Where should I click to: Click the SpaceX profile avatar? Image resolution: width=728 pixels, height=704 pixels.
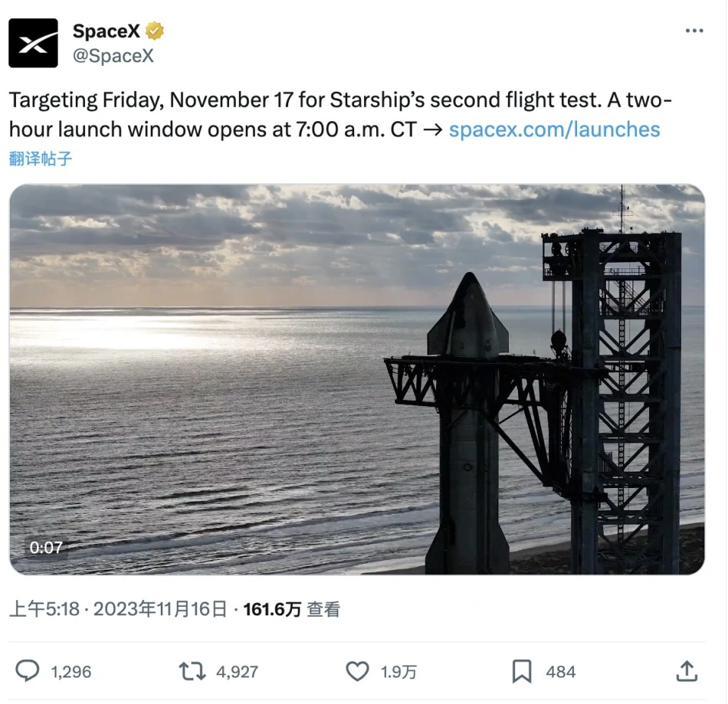[x=33, y=43]
